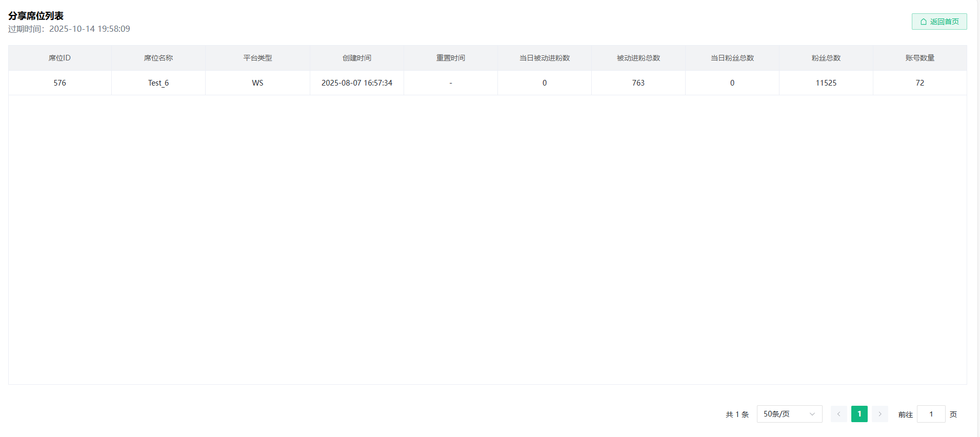Click the 席位ID column header
This screenshot has width=980, height=437.
tap(59, 58)
